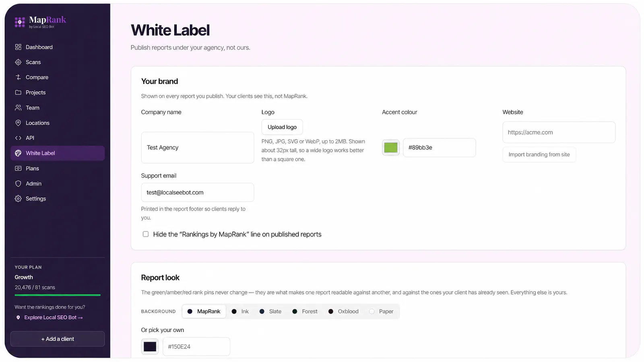Click the Settings gear icon in sidebar
This screenshot has width=644, height=362.
point(18,199)
